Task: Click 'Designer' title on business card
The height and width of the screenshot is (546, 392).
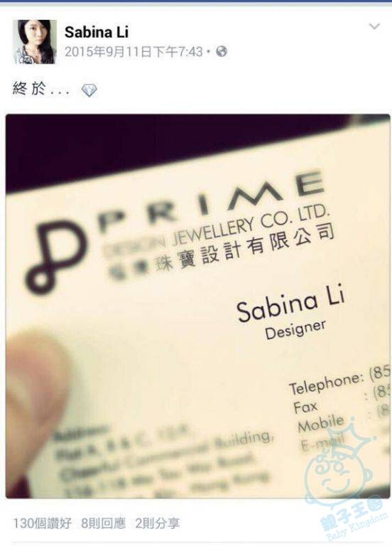Action: point(295,329)
